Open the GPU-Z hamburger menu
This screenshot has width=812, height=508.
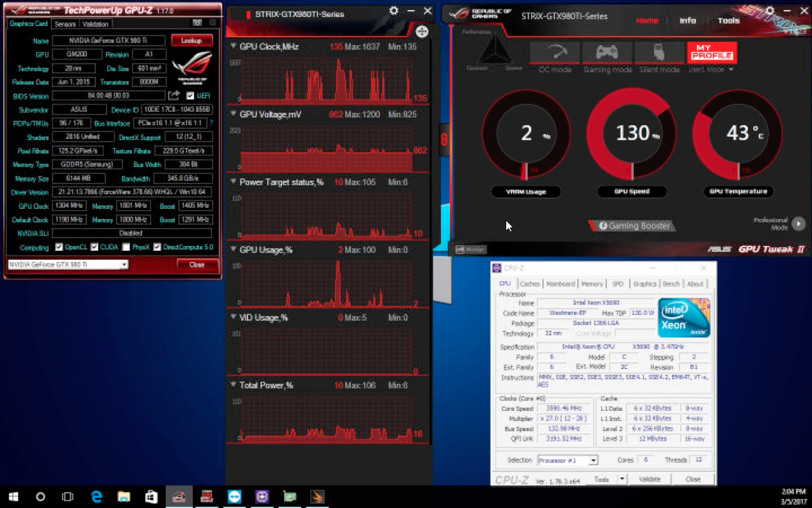pyautogui.click(x=212, y=23)
